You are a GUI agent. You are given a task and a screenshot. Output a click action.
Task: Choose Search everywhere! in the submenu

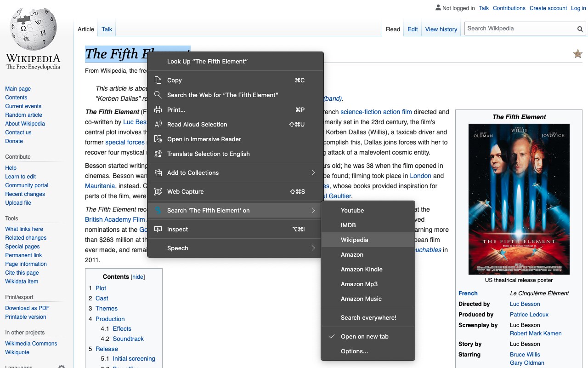pyautogui.click(x=368, y=317)
